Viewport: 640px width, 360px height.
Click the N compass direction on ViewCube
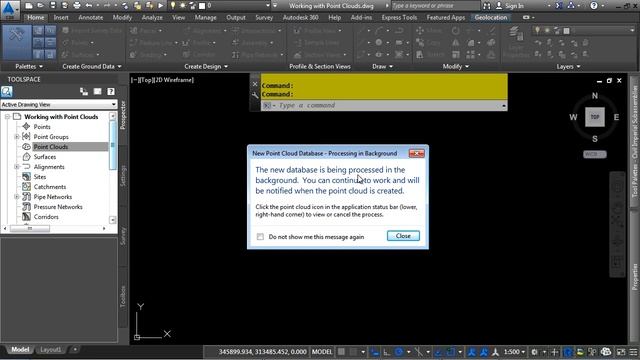click(x=595, y=96)
